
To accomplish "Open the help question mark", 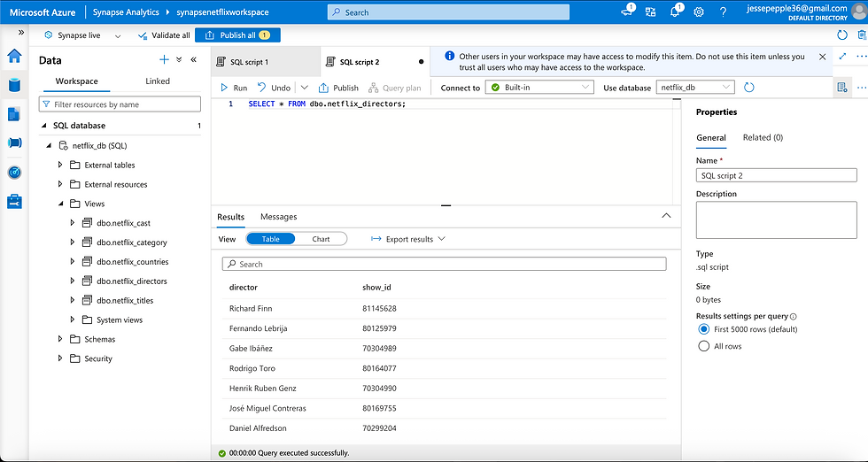I will tap(723, 12).
